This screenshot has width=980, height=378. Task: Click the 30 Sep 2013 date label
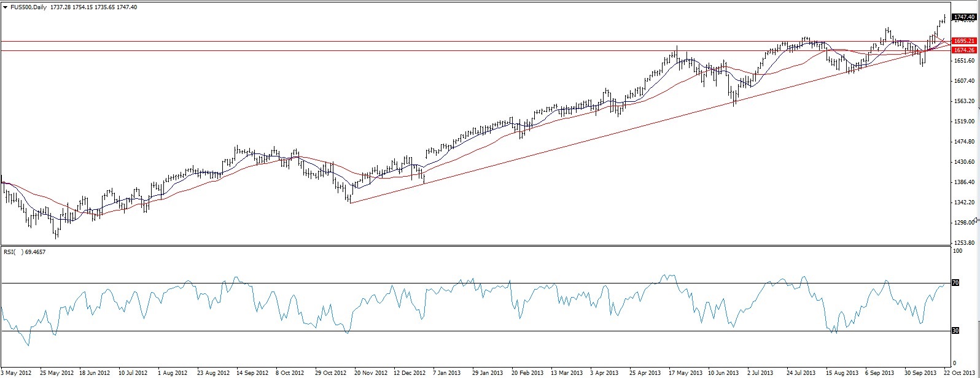pyautogui.click(x=920, y=372)
